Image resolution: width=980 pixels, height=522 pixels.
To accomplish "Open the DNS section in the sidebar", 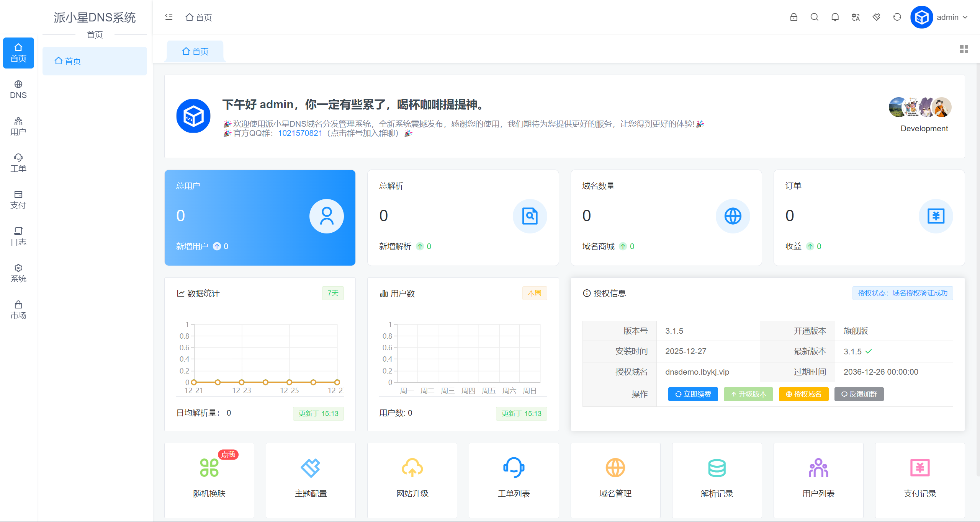I will 18,90.
